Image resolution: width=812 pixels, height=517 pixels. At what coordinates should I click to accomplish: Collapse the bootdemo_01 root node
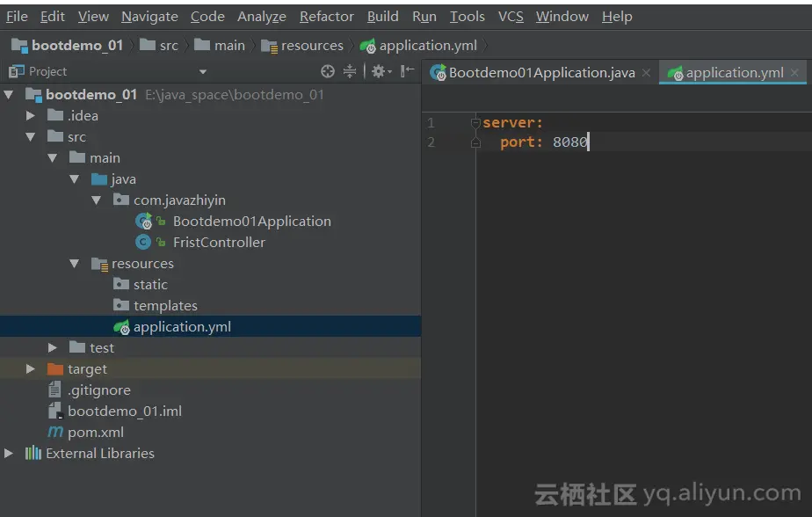click(x=9, y=95)
